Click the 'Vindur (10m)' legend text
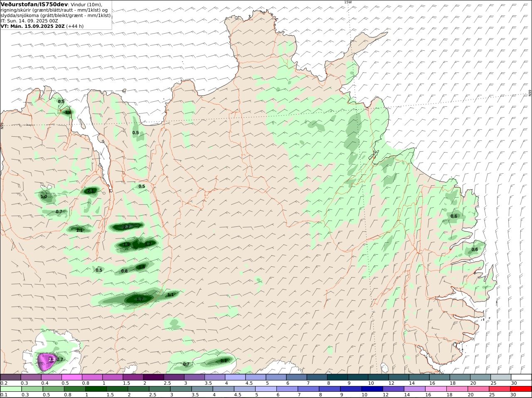Image resolution: width=532 pixels, height=398 pixels. (86, 5)
